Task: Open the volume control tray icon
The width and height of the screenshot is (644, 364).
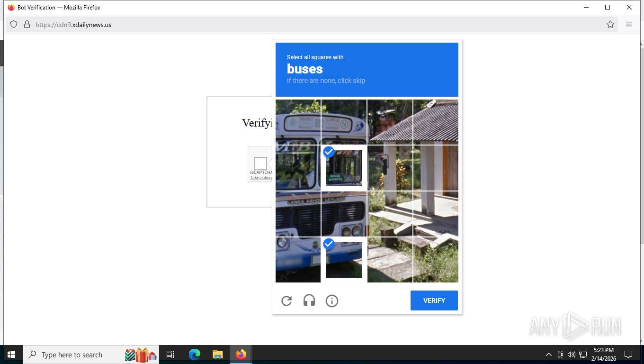Action: [x=572, y=355]
